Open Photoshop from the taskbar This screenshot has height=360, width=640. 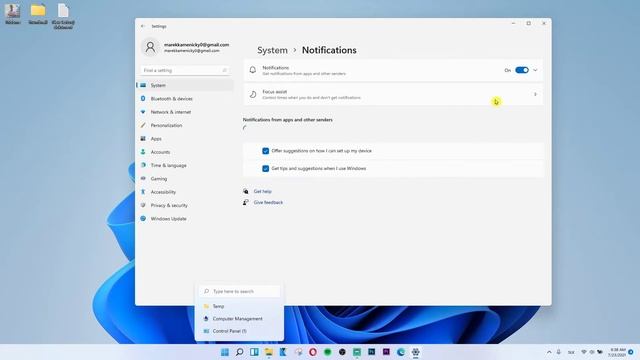pos(371,352)
